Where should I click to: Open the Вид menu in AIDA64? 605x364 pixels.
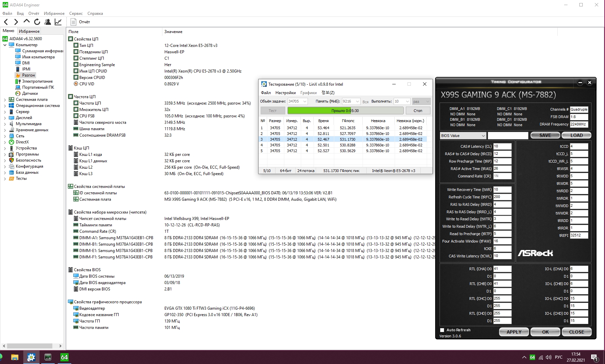pos(20,13)
